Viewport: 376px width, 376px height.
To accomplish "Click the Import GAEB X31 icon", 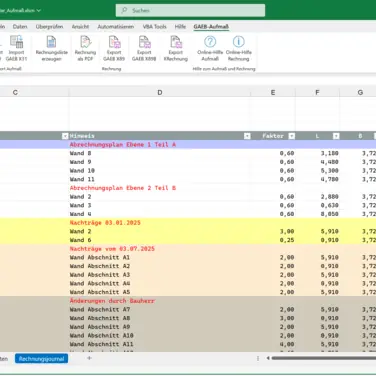I will coord(16,42).
